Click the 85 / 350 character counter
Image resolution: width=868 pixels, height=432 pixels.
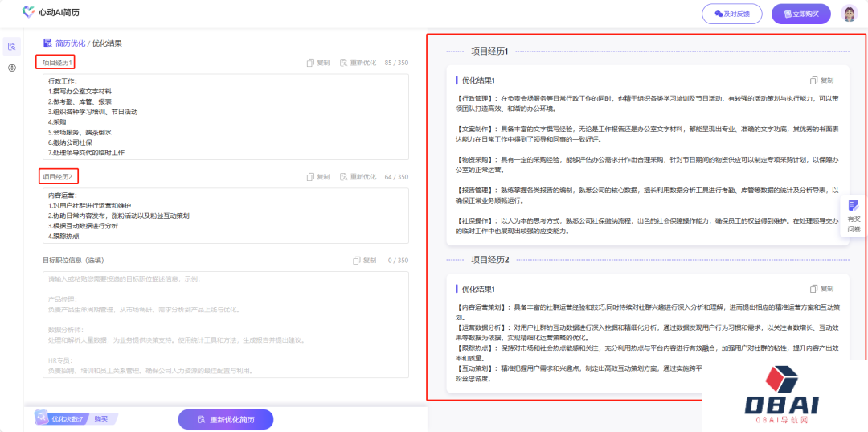(x=396, y=63)
